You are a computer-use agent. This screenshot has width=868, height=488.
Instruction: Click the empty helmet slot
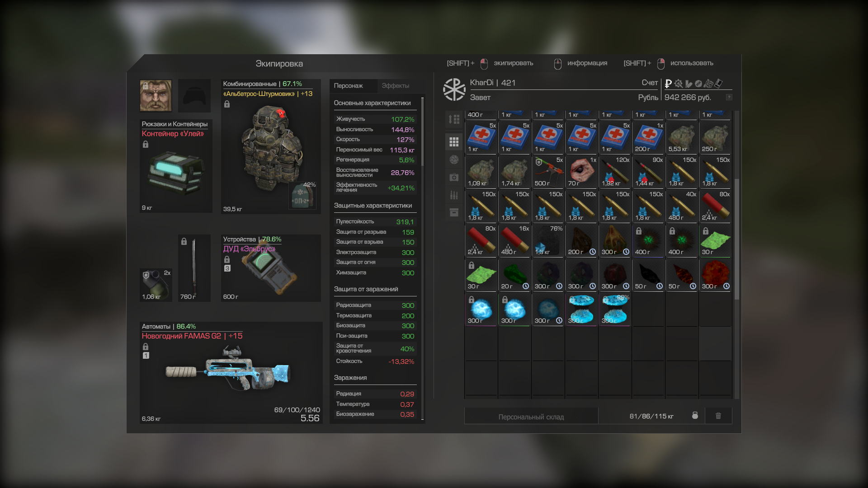(x=194, y=96)
